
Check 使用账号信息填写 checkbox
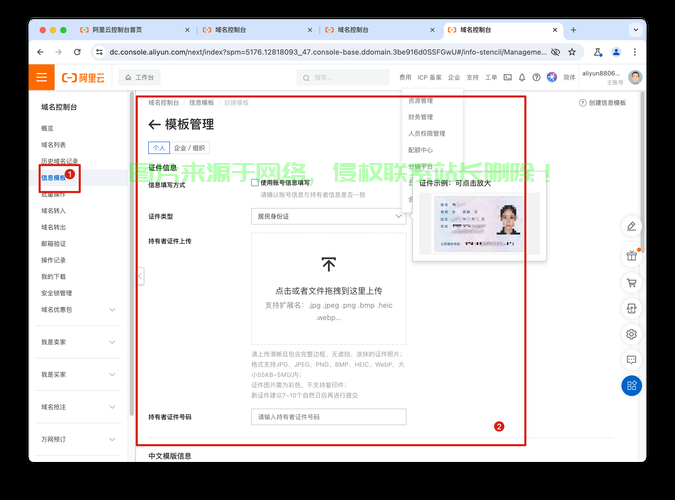coord(255,183)
